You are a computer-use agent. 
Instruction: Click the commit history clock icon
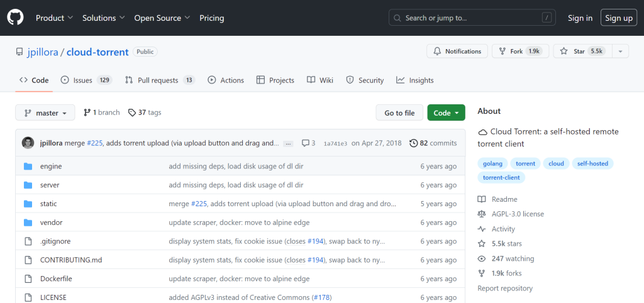click(413, 143)
